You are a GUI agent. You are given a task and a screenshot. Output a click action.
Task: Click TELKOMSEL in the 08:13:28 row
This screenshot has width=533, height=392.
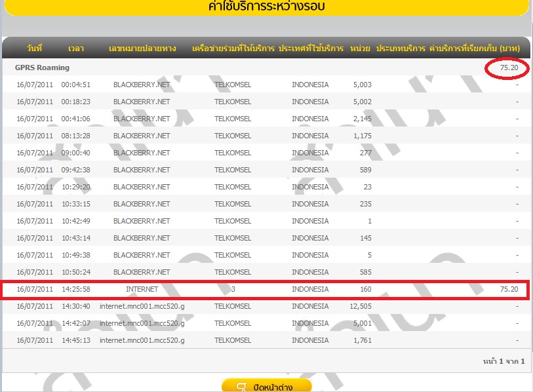pos(233,136)
